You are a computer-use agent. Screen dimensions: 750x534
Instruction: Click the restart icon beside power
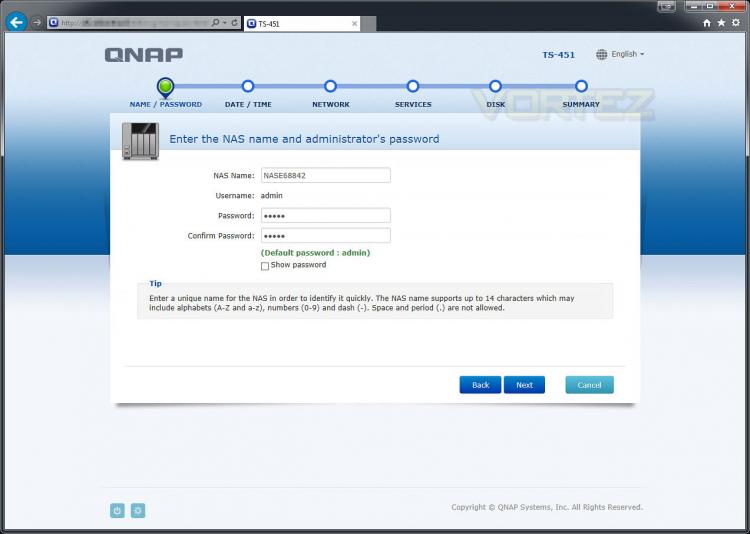[x=138, y=511]
